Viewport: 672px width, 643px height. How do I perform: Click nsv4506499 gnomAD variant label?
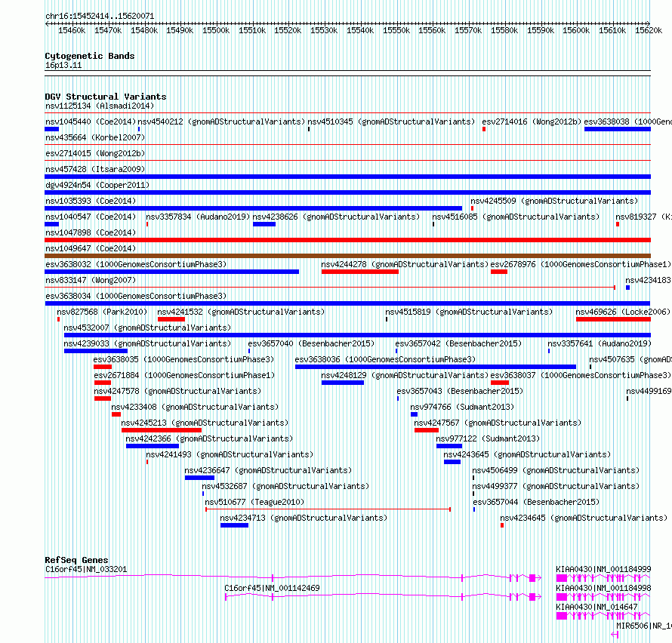(556, 470)
